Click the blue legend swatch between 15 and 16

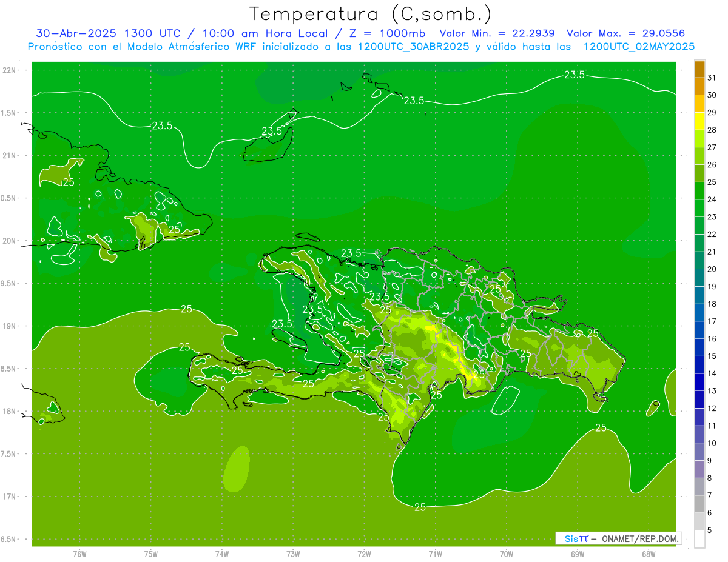point(699,347)
